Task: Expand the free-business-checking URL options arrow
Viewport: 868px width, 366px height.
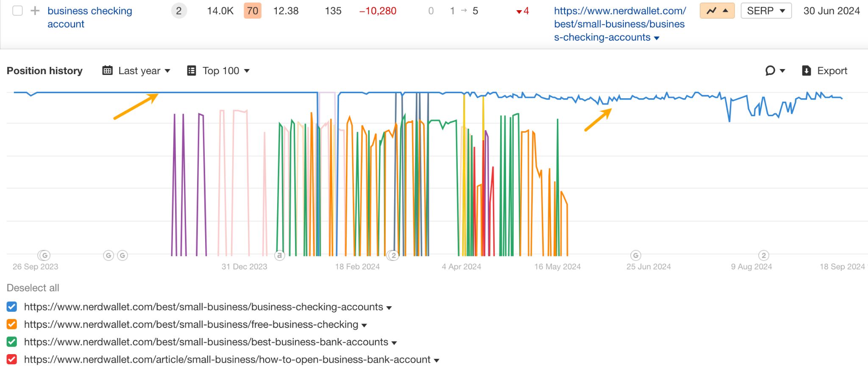Action: [364, 325]
